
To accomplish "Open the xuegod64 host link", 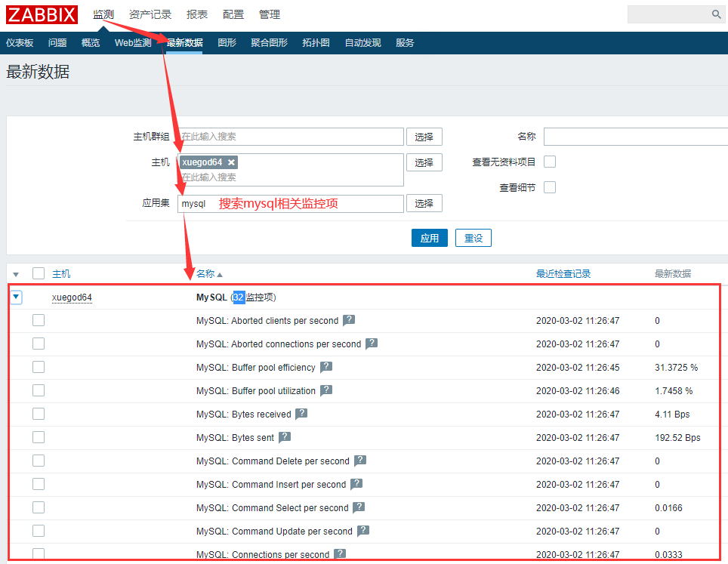I will click(x=72, y=297).
